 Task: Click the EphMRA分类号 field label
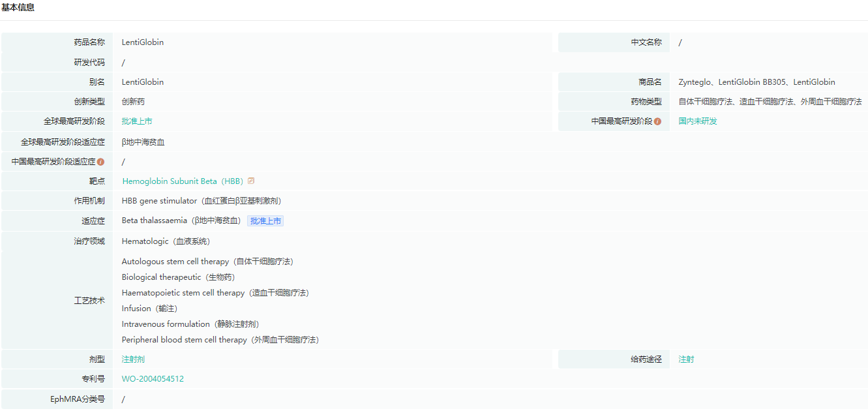click(x=78, y=399)
